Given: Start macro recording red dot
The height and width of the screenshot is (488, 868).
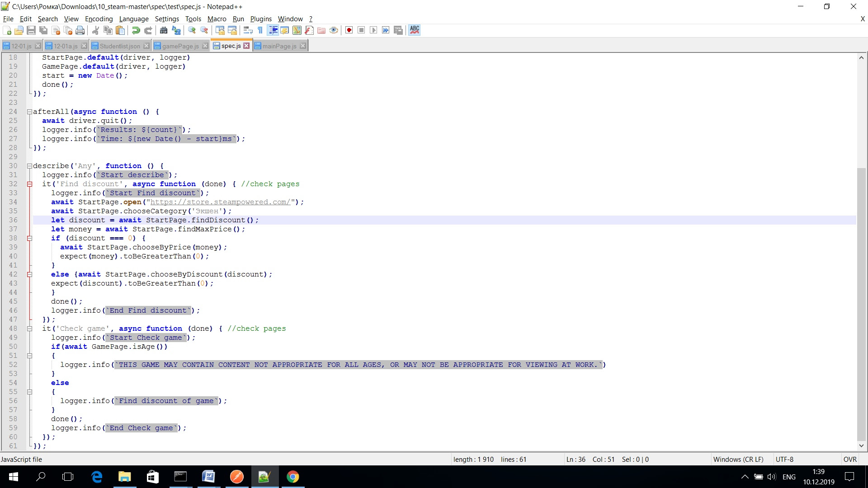Looking at the screenshot, I should point(349,30).
